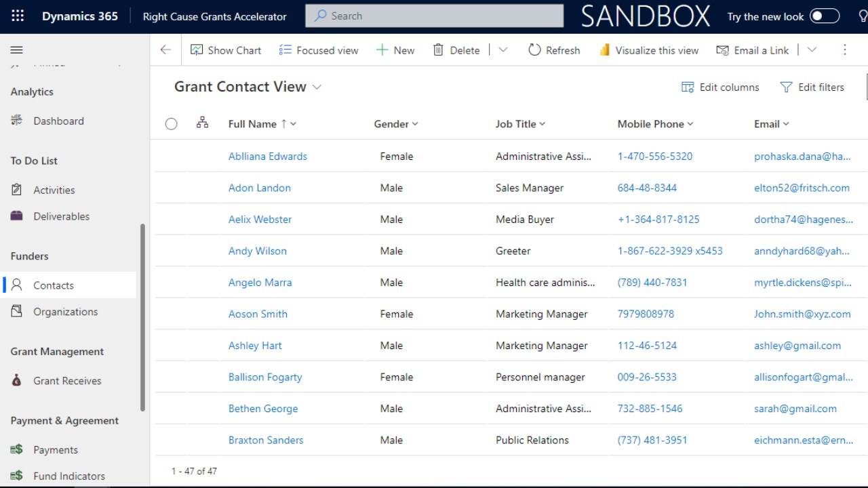
Task: Switch to Focused view
Action: (319, 50)
